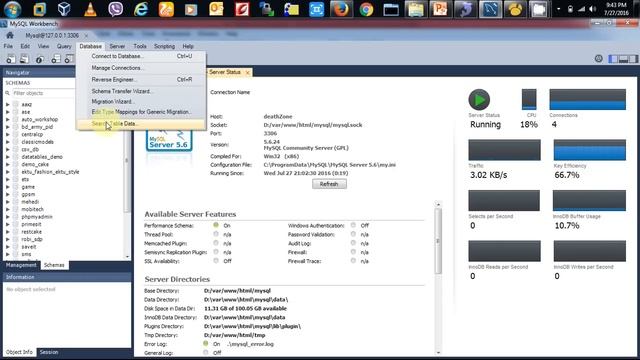Choose Connect to Database menu entry
The image size is (640, 360).
coord(141,56)
